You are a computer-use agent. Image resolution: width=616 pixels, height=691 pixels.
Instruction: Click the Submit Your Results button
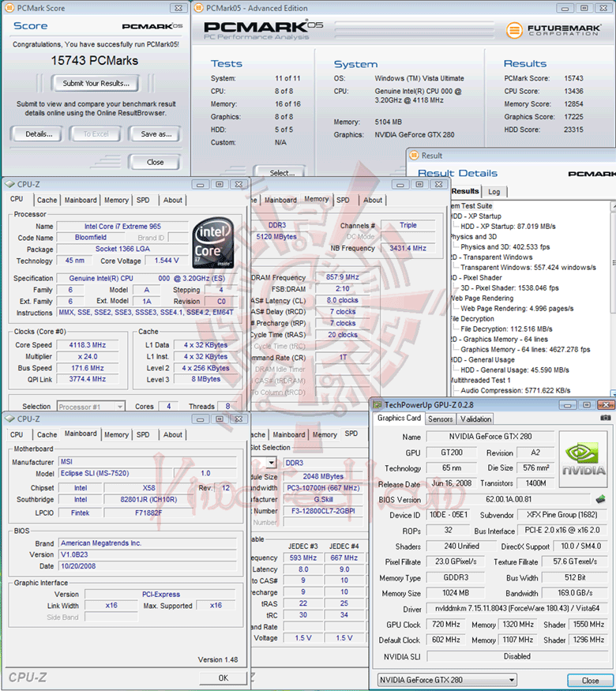[96, 83]
